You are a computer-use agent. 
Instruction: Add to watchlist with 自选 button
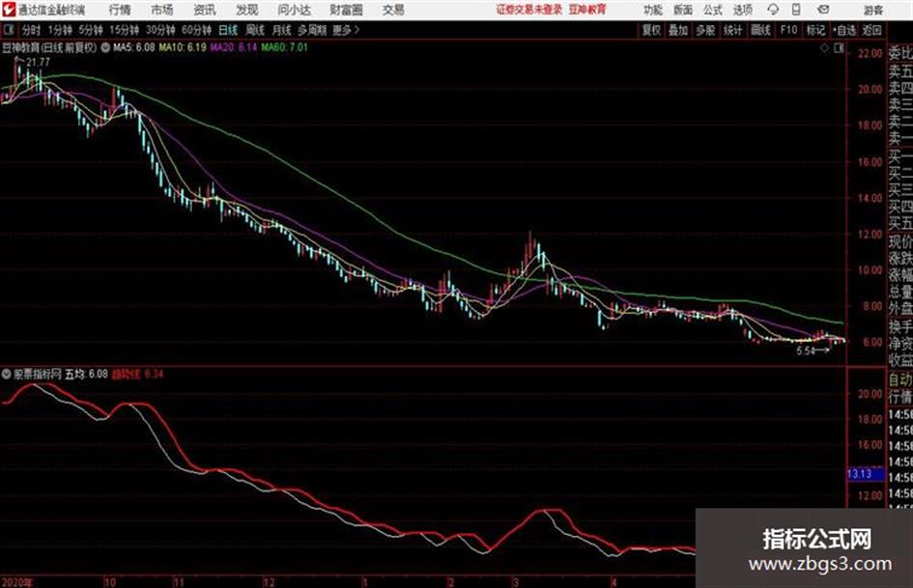844,30
